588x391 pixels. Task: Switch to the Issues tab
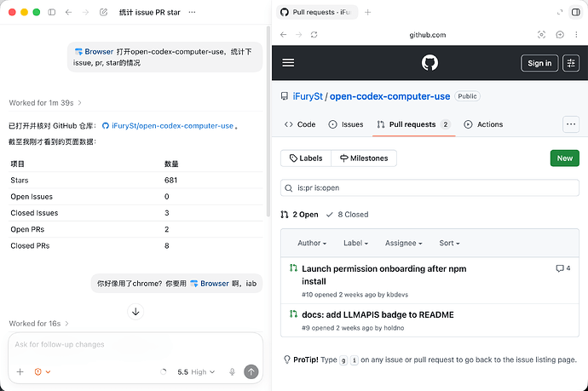pyautogui.click(x=346, y=124)
